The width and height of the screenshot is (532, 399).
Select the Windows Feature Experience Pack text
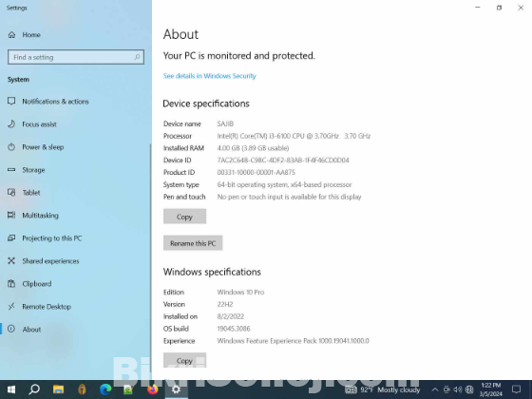(293, 341)
